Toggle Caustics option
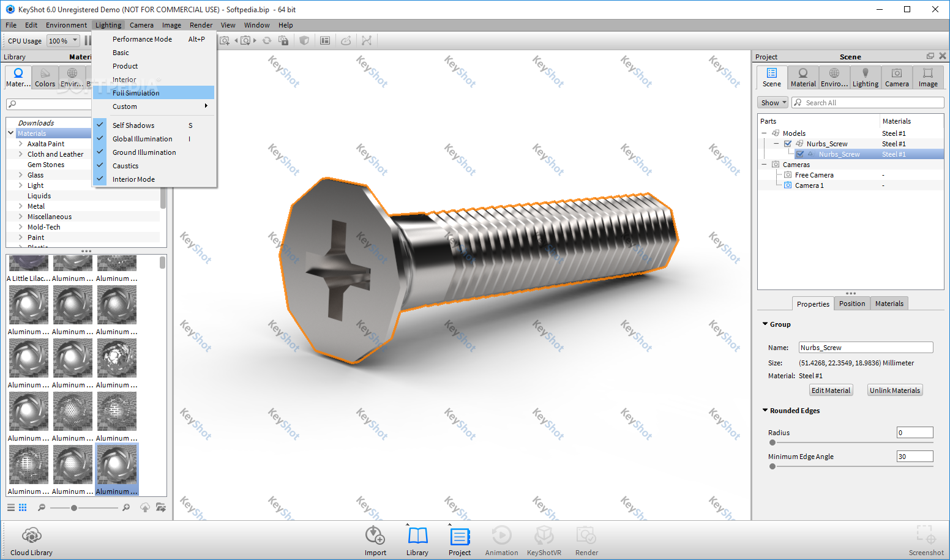The width and height of the screenshot is (950, 560). (153, 166)
